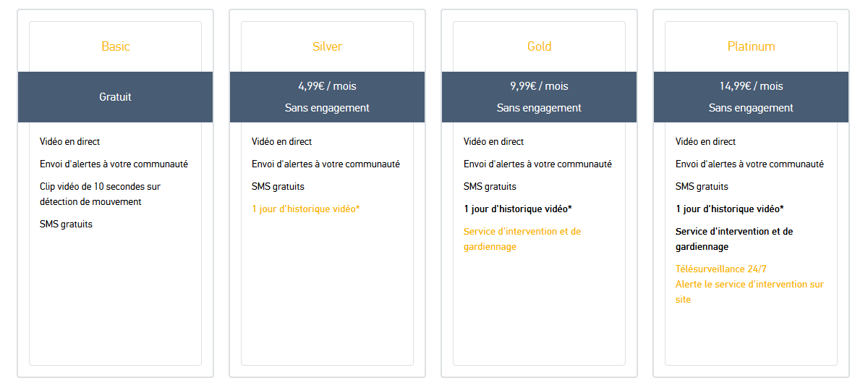The height and width of the screenshot is (386, 868).
Task: Click Platinum's Télésurveillance 24/7 feature
Action: click(x=721, y=269)
